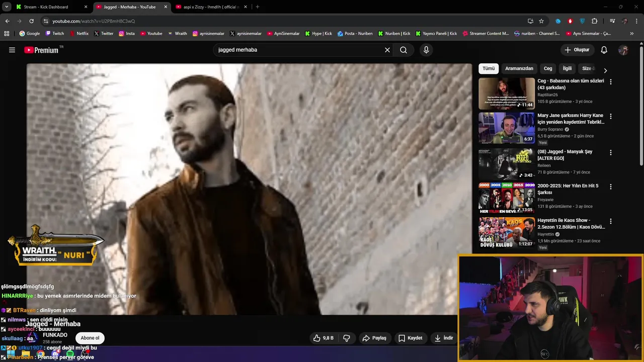The width and height of the screenshot is (644, 362).
Task: Run search with the magnifier button
Action: tap(404, 50)
